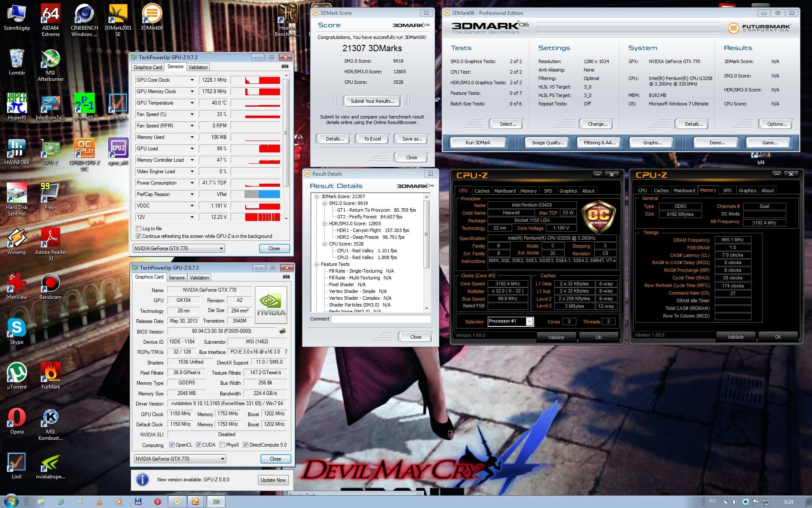Open the Hard Disk Sentinel desktop icon
Image resolution: width=812 pixels, height=508 pixels.
17,199
